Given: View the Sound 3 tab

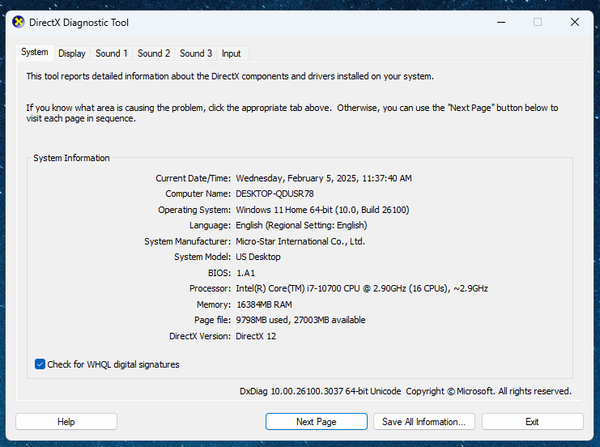Looking at the screenshot, I should coord(196,53).
